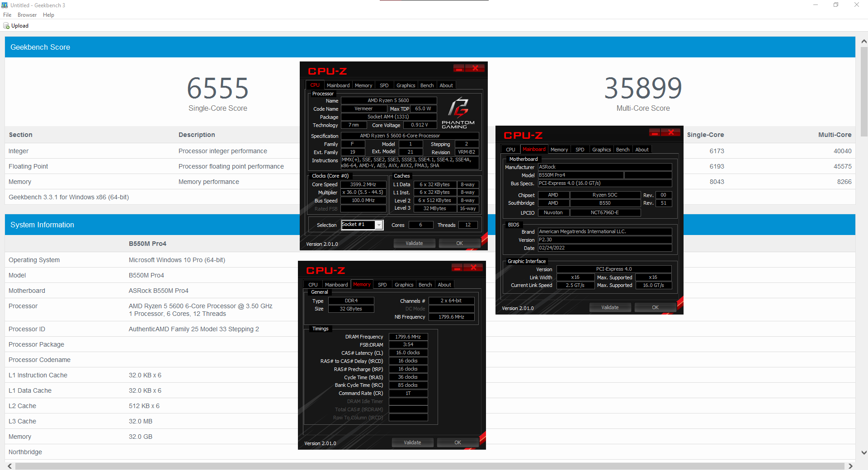Select CPU tab in Memory window

pyautogui.click(x=313, y=285)
